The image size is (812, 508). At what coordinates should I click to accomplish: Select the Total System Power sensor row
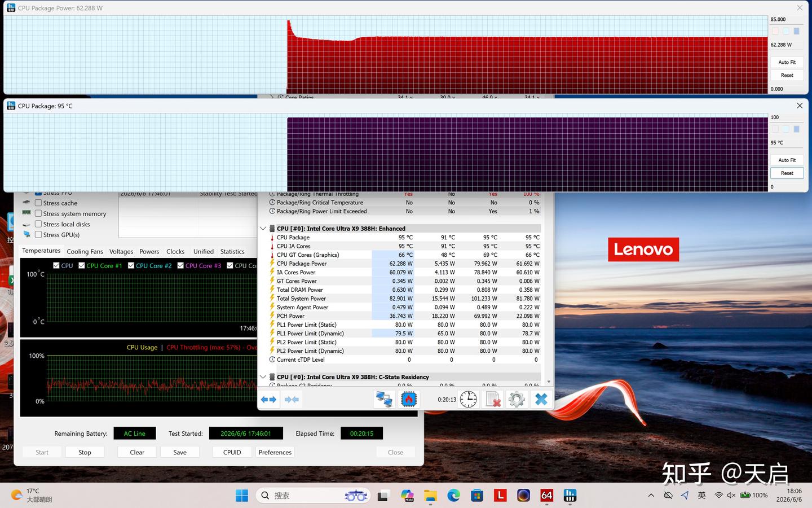pyautogui.click(x=405, y=299)
